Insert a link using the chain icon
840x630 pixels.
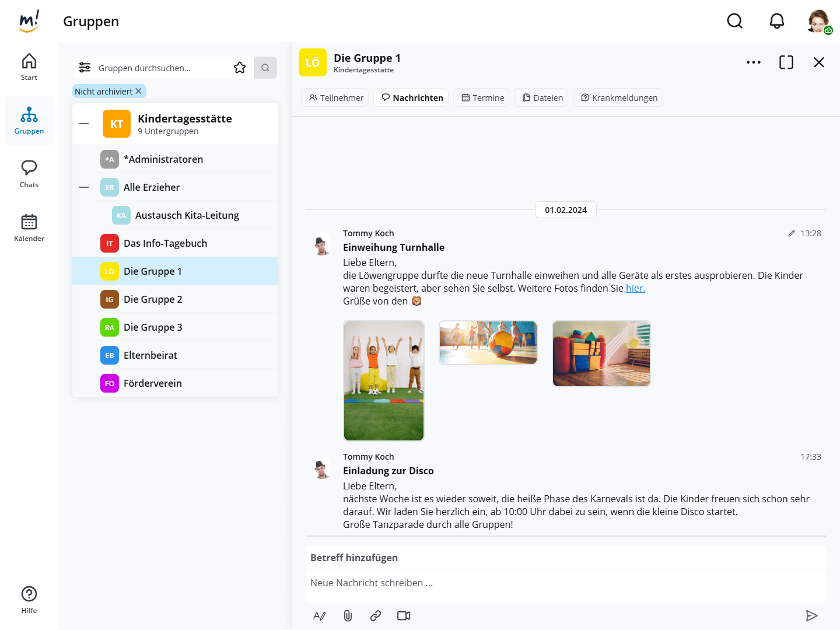click(376, 616)
